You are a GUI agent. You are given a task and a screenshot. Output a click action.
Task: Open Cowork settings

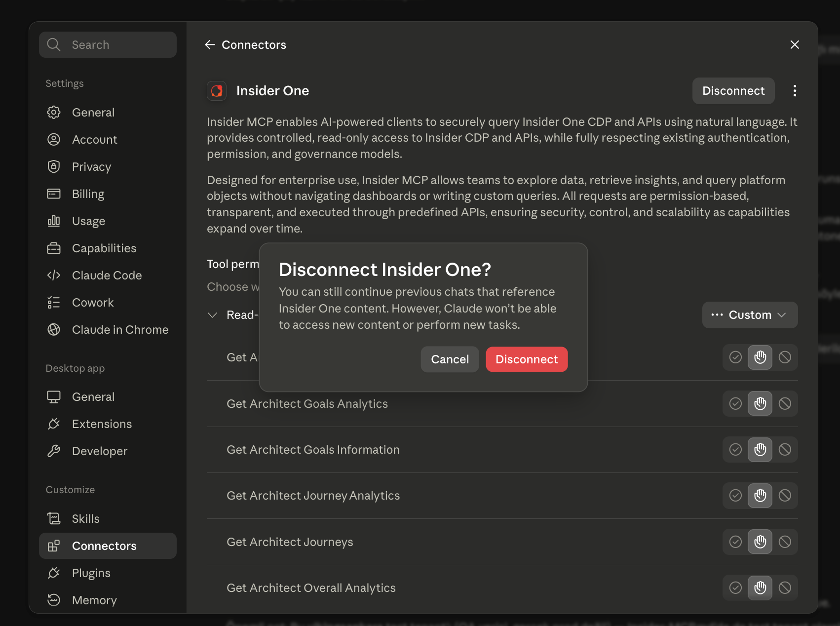pyautogui.click(x=108, y=303)
